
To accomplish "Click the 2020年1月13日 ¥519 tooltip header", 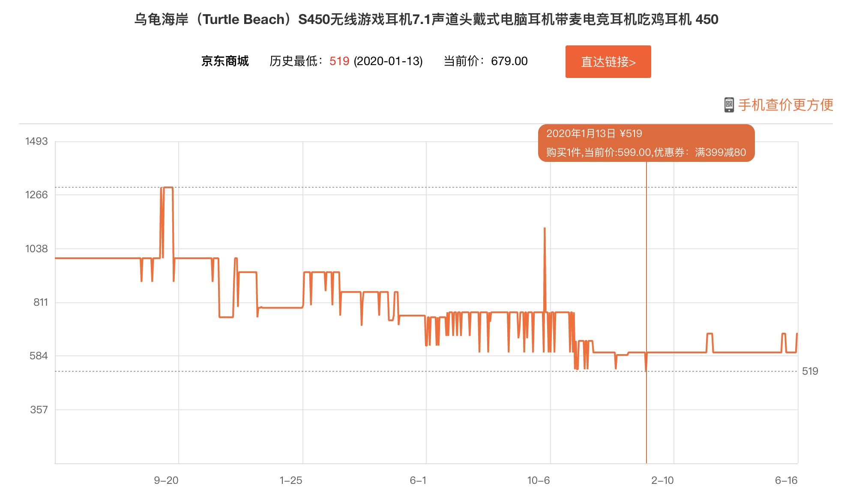I will tap(594, 134).
